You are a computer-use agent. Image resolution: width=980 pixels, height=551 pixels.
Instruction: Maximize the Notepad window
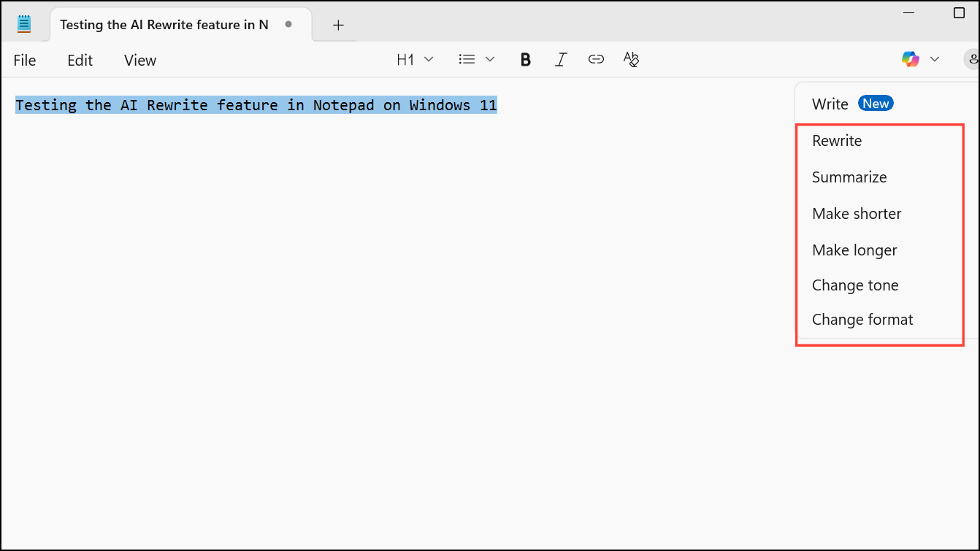(x=960, y=13)
